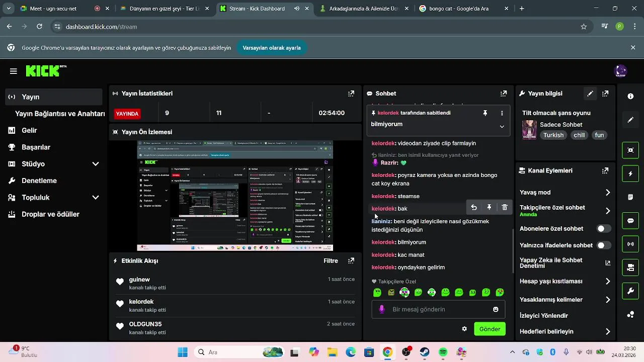The width and height of the screenshot is (644, 362).
Task: Open the Windows Start menu
Action: click(182, 352)
